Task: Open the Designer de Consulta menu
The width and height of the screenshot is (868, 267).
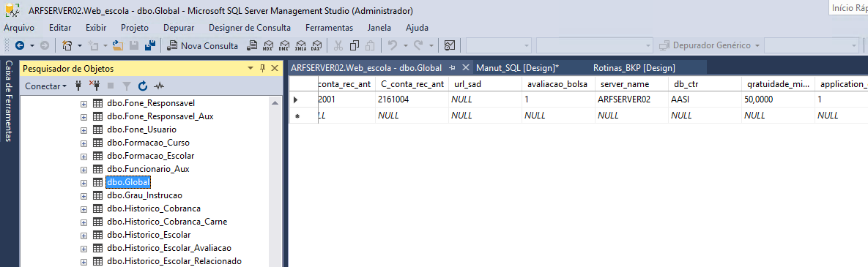Action: point(250,28)
